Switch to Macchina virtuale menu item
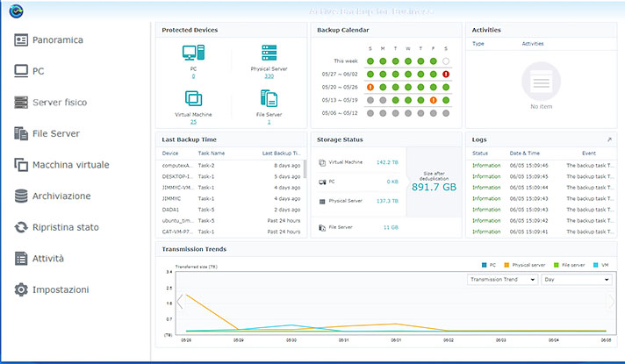Viewport: 625px width, 364px height. [x=70, y=165]
